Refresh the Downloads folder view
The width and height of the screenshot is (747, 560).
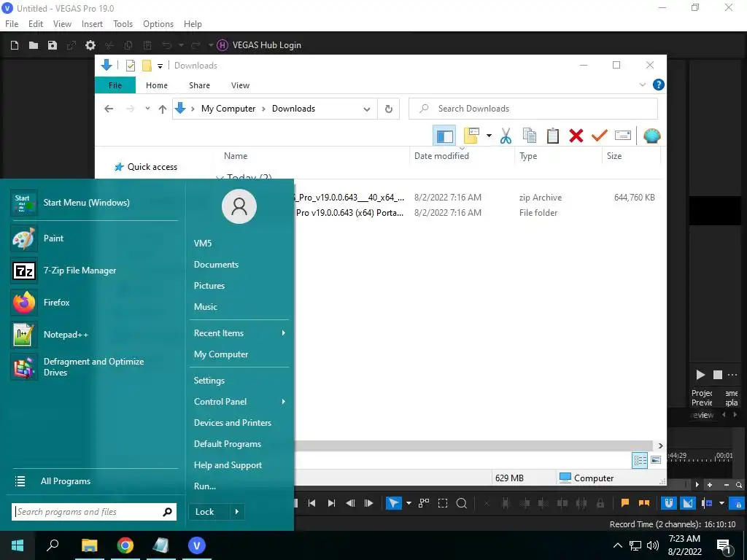click(389, 109)
